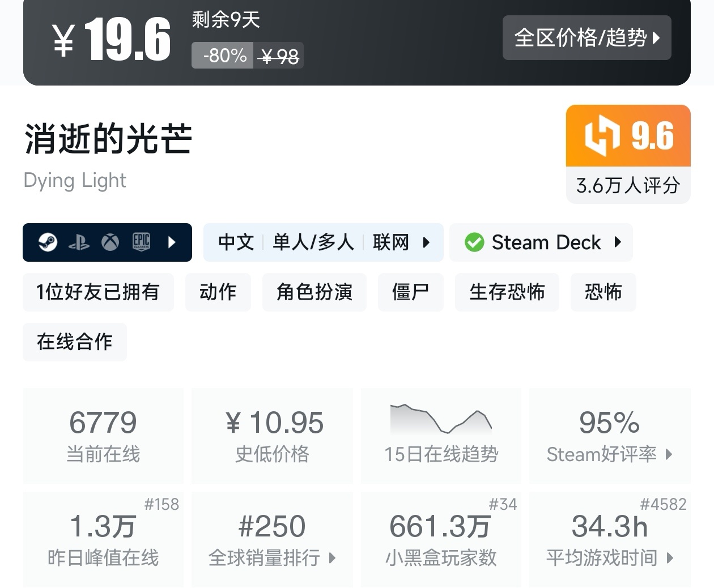Click the orange 小黑盒 rating badge icon
Image resolution: width=714 pixels, height=588 pixels.
coord(602,136)
